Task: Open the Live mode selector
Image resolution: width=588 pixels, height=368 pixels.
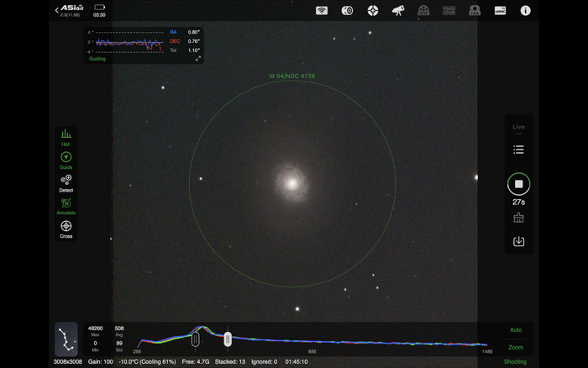Action: 518,128
